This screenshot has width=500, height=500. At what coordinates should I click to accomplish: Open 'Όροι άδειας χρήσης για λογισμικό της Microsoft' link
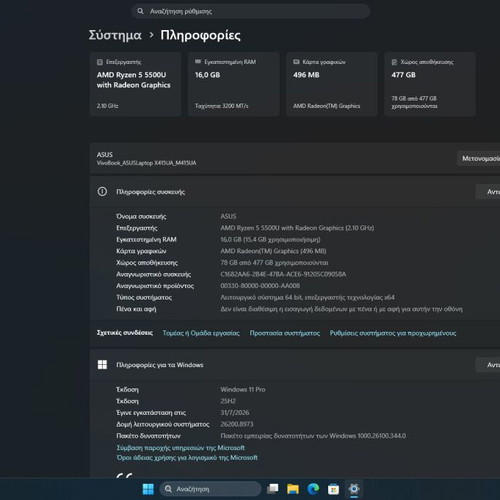click(187, 458)
